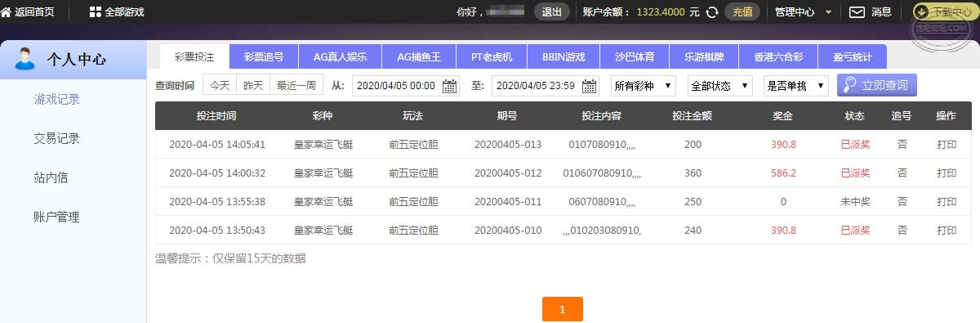Click the envelope 消息 icon
This screenshot has width=980, height=323.
(x=857, y=12)
